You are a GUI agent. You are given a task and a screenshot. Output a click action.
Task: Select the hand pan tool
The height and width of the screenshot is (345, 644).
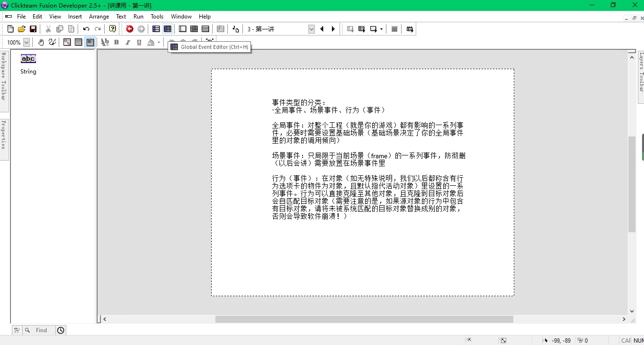click(41, 42)
